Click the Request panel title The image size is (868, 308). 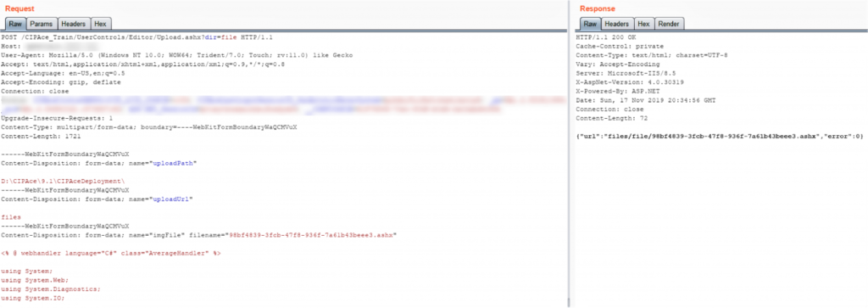[x=19, y=8]
